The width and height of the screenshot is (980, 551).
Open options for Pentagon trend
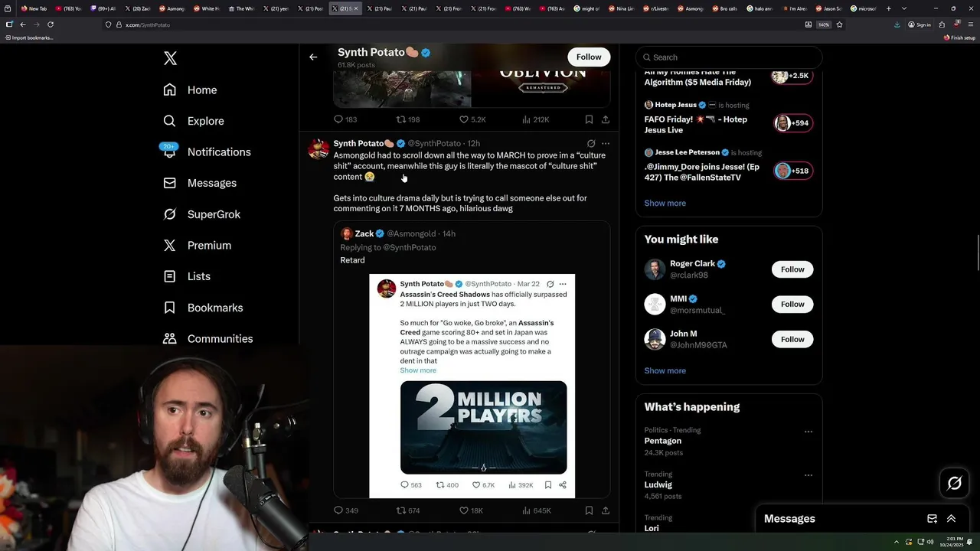click(x=808, y=432)
